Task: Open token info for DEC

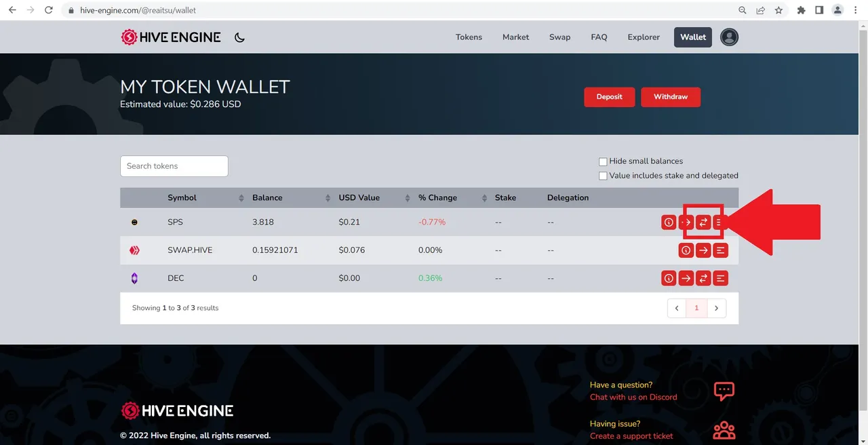Action: (669, 278)
